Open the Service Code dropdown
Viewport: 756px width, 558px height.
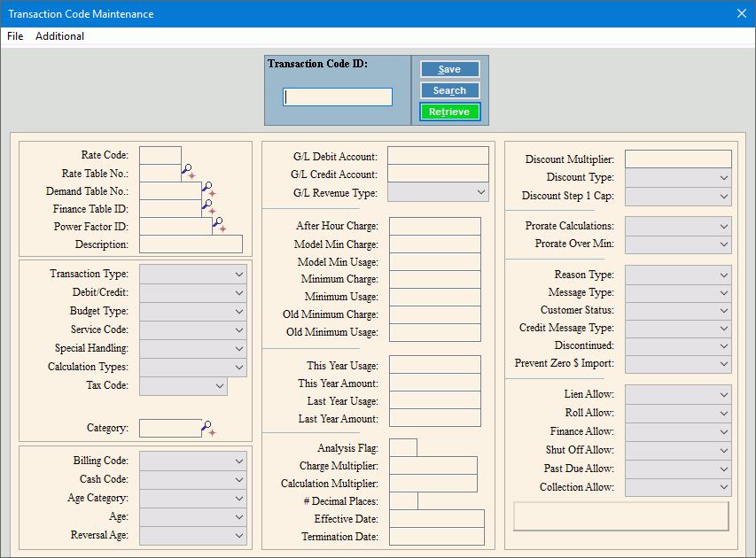point(193,330)
